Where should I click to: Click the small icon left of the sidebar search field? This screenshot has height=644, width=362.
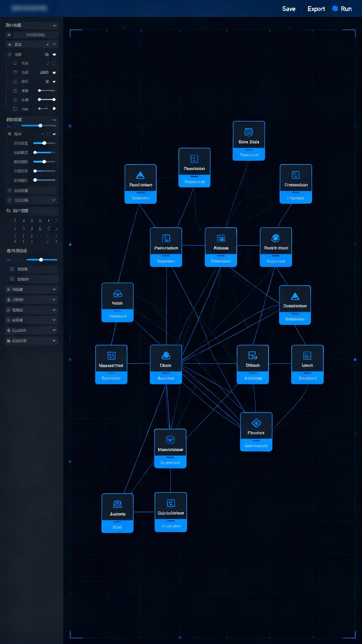(9, 35)
